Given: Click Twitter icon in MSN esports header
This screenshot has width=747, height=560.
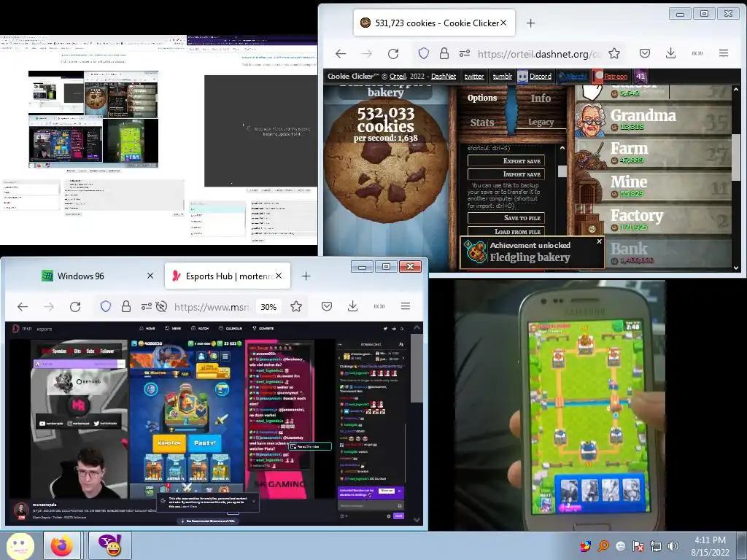Looking at the screenshot, I should (385, 329).
